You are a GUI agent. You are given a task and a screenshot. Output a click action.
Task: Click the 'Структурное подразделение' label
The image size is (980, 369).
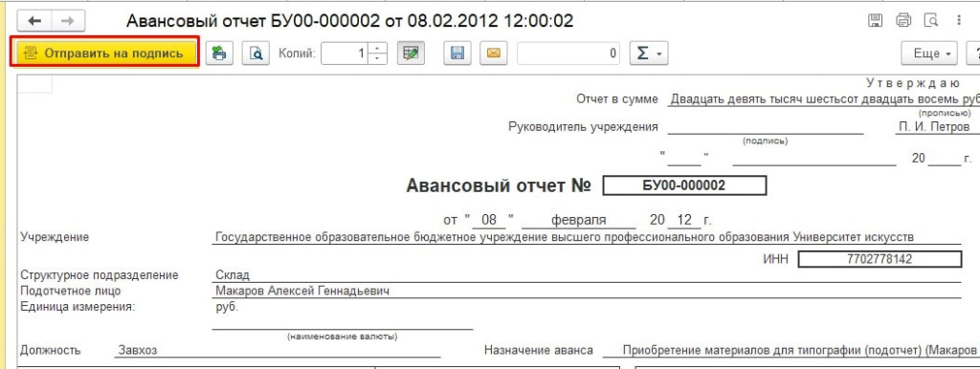[x=100, y=275]
